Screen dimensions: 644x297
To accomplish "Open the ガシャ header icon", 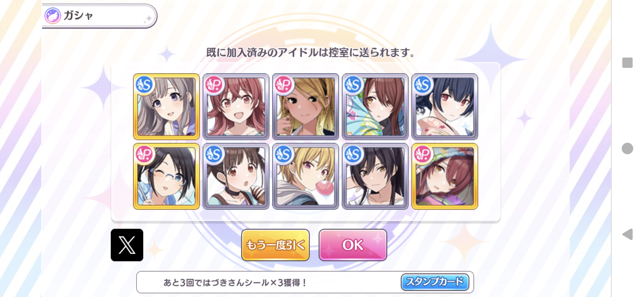I will tap(53, 16).
